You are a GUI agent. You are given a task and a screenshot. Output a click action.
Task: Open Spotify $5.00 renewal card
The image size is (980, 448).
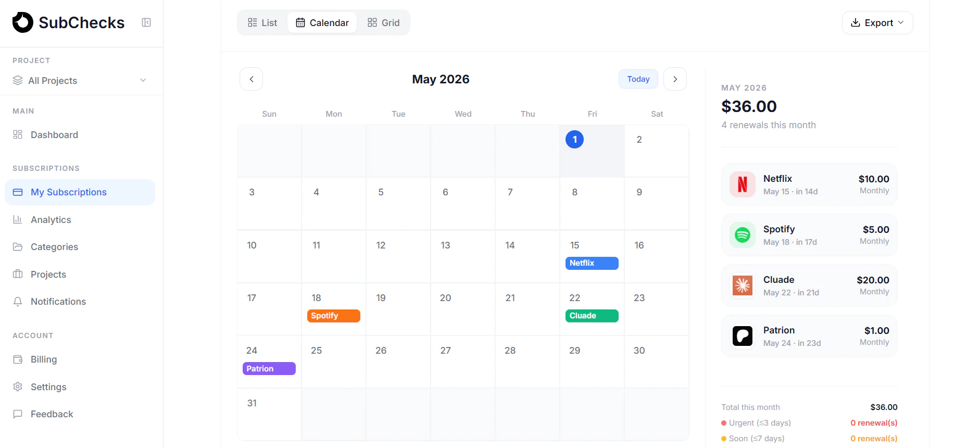coord(809,235)
